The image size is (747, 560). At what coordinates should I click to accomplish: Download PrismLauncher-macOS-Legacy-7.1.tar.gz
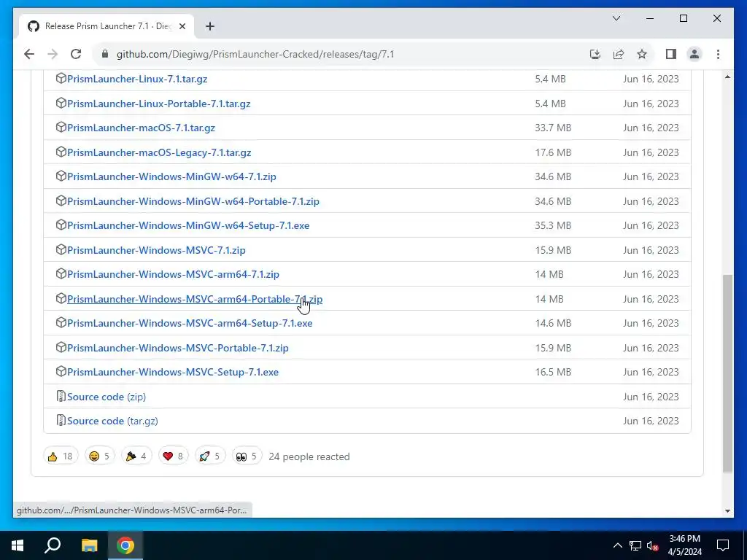159,153
